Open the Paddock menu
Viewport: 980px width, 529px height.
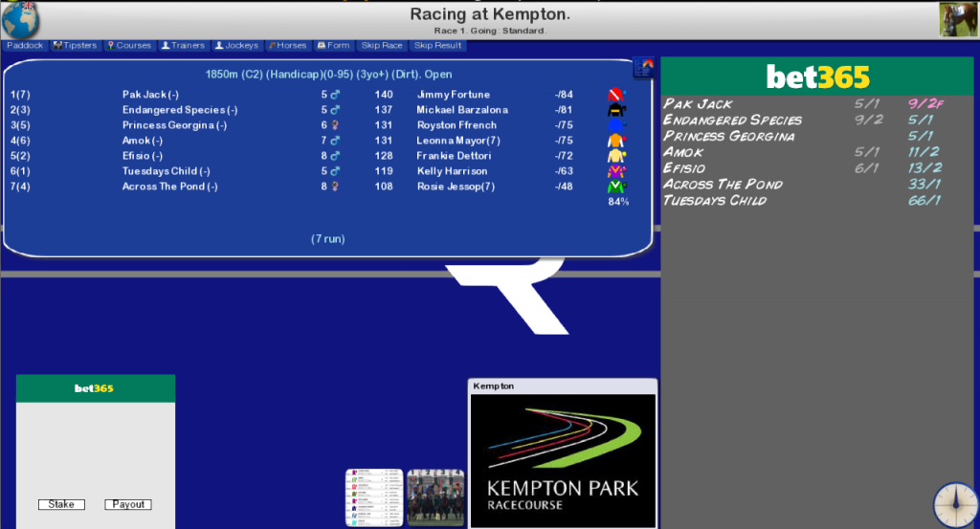point(24,46)
